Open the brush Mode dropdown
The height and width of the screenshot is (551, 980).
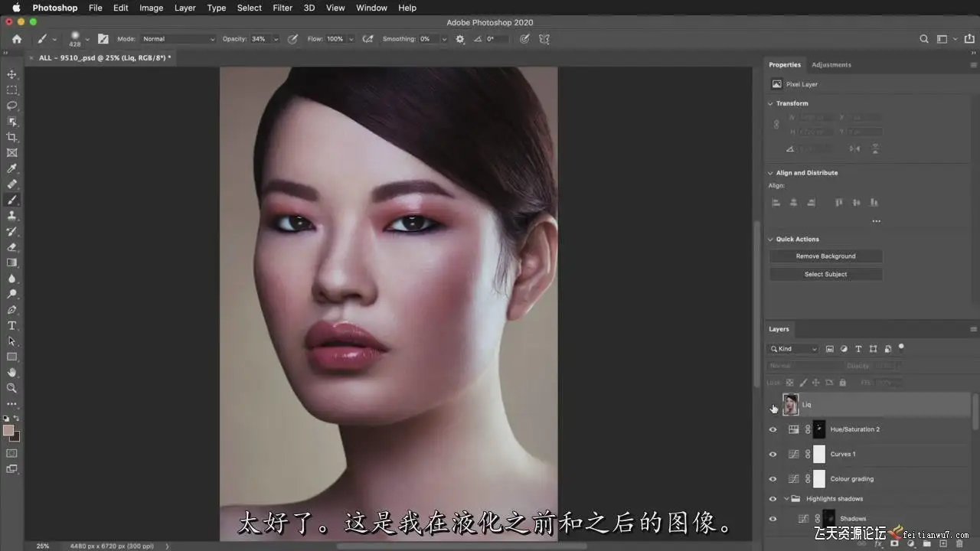pyautogui.click(x=178, y=39)
